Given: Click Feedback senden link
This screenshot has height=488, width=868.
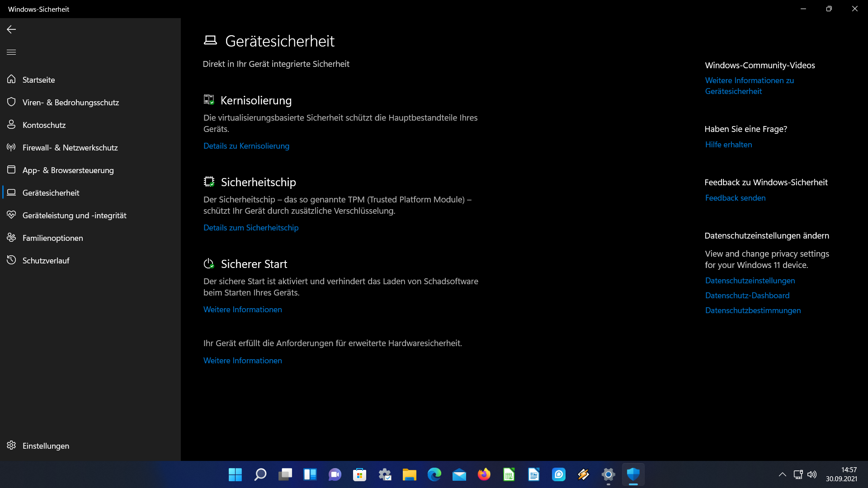Looking at the screenshot, I should [x=736, y=198].
